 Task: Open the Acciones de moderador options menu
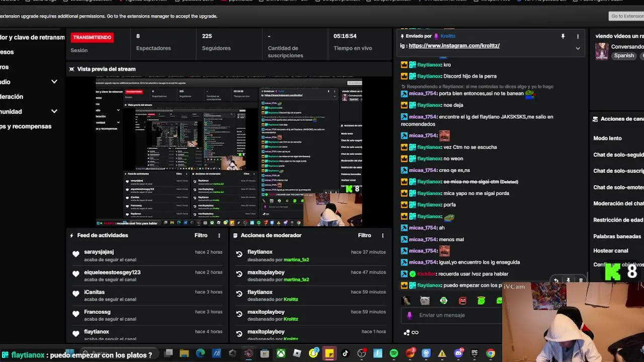tap(382, 235)
